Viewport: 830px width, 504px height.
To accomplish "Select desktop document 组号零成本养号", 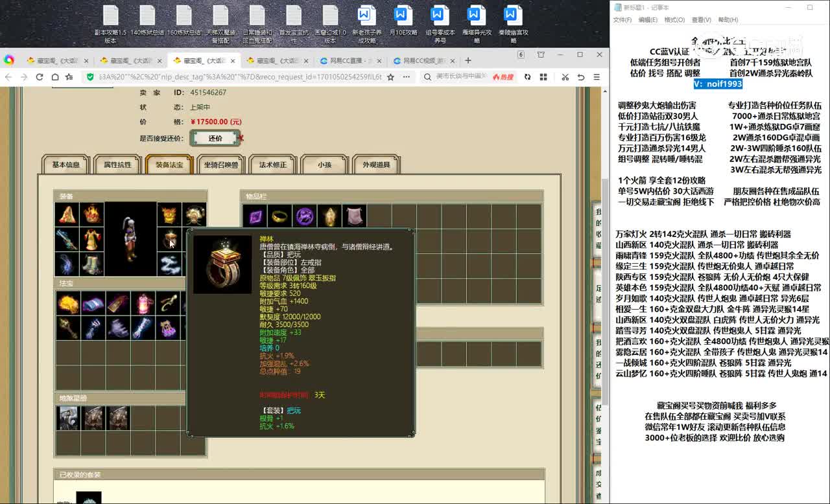I will pos(440,25).
